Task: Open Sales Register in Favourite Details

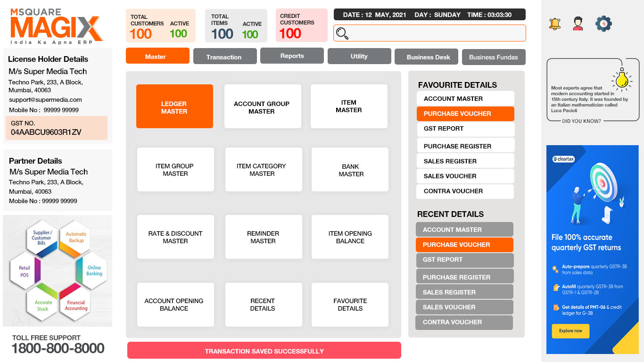Action: coord(465,161)
